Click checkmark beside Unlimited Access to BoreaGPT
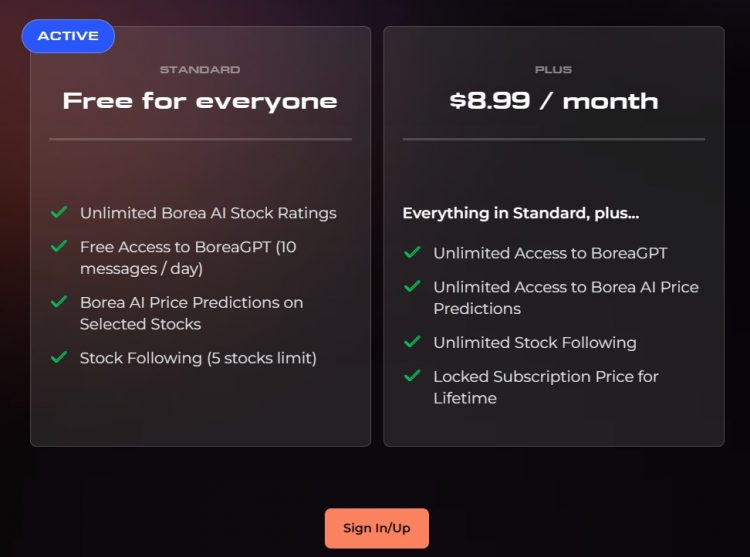This screenshot has height=557, width=750. [x=412, y=253]
